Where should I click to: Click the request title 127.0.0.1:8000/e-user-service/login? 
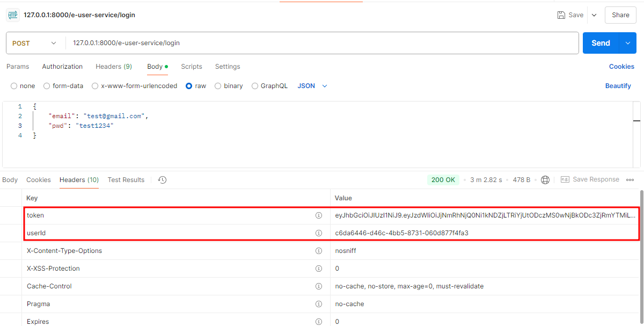tap(79, 15)
